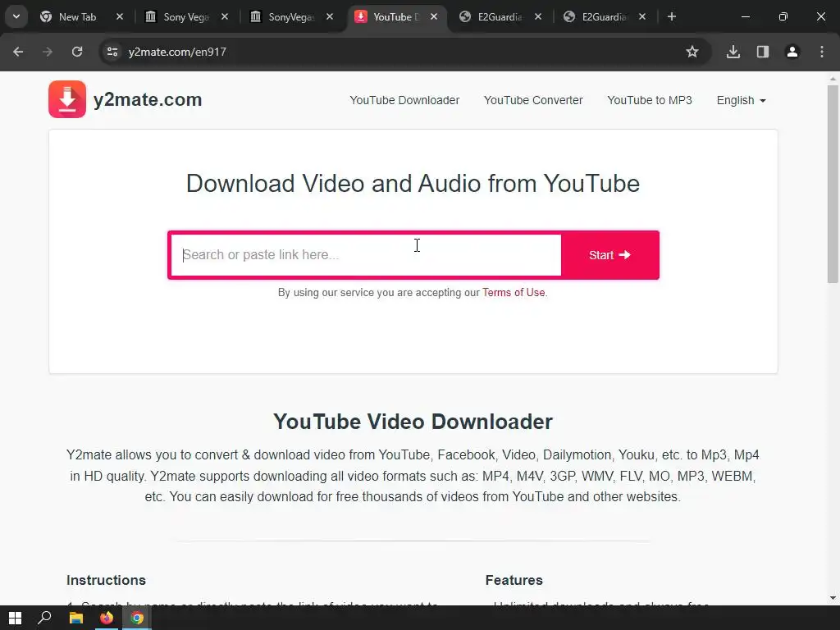This screenshot has width=840, height=630.
Task: Switch to the SonyVegas tab
Action: 291,17
